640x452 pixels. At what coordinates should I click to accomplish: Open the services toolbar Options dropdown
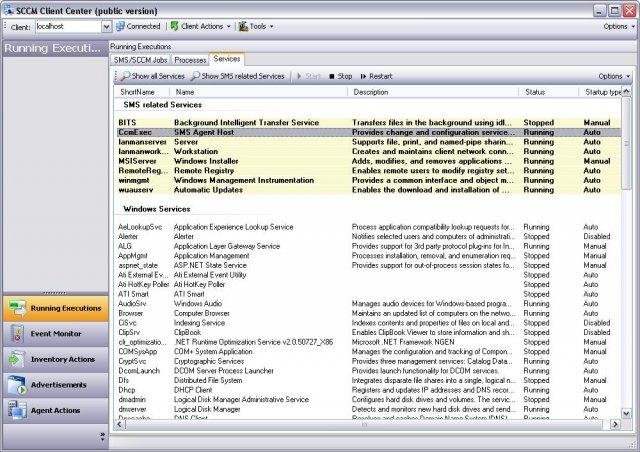tap(614, 76)
